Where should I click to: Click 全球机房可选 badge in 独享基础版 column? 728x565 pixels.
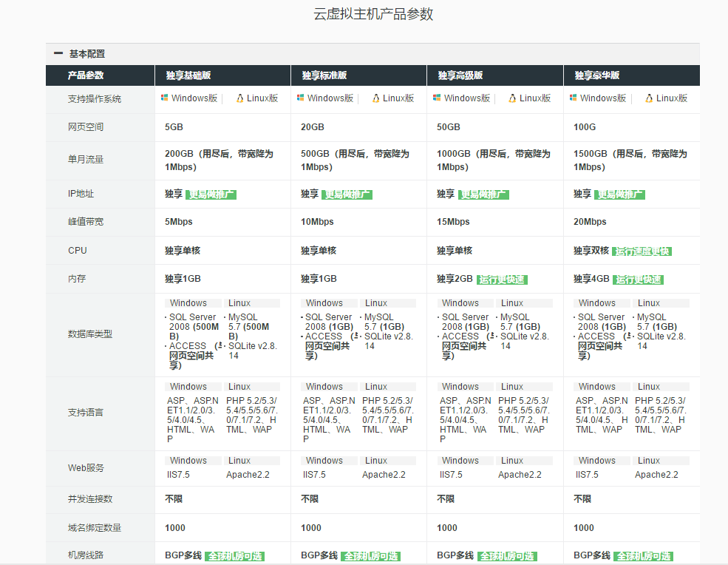point(234,556)
